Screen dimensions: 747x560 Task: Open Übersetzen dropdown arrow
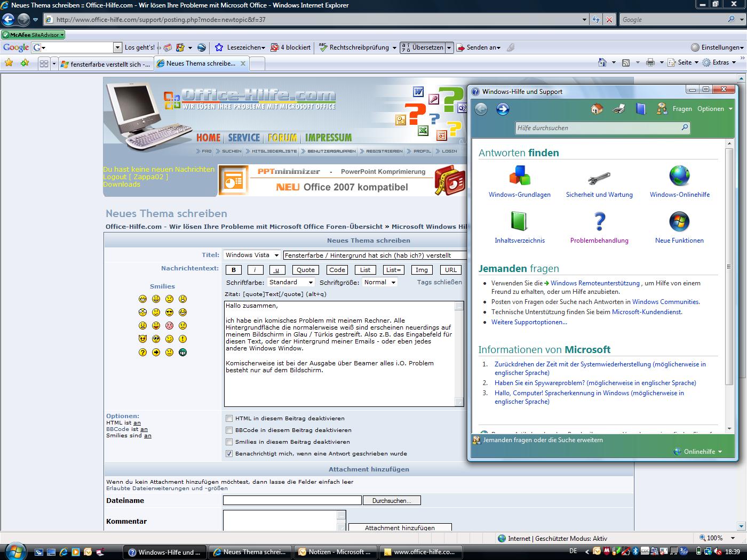click(x=449, y=47)
